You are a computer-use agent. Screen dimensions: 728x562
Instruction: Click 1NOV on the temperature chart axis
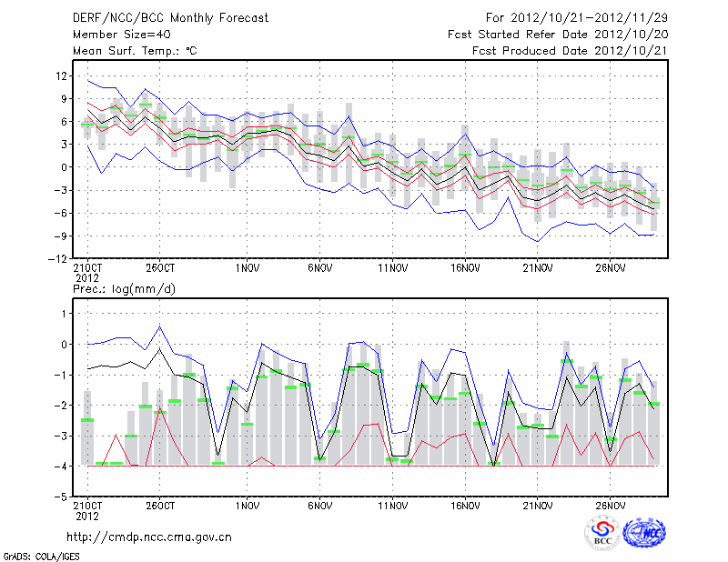point(247,268)
